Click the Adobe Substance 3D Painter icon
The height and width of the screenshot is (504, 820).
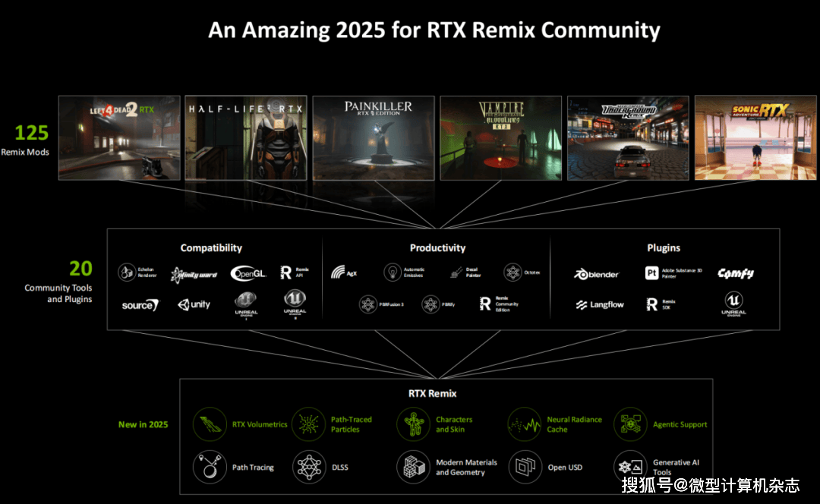(x=651, y=272)
